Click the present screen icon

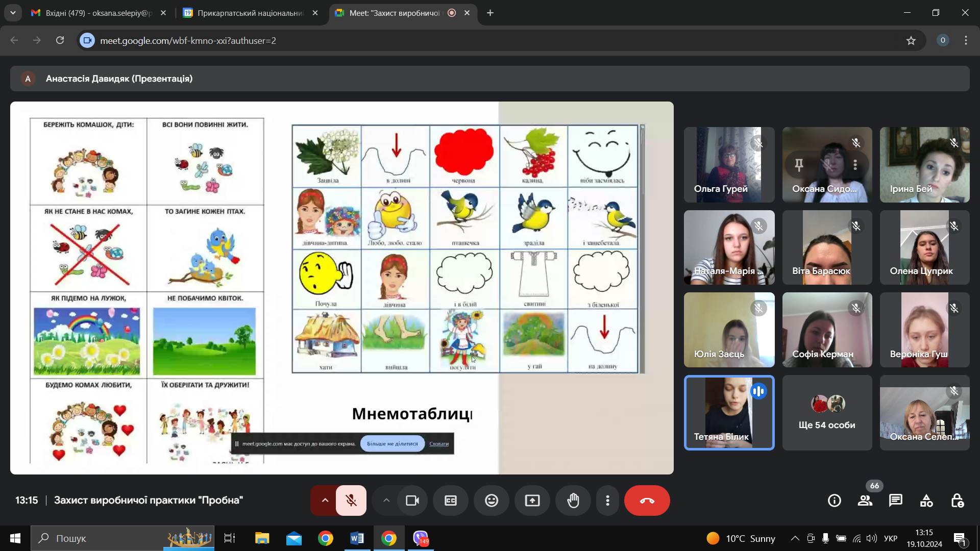point(532,500)
